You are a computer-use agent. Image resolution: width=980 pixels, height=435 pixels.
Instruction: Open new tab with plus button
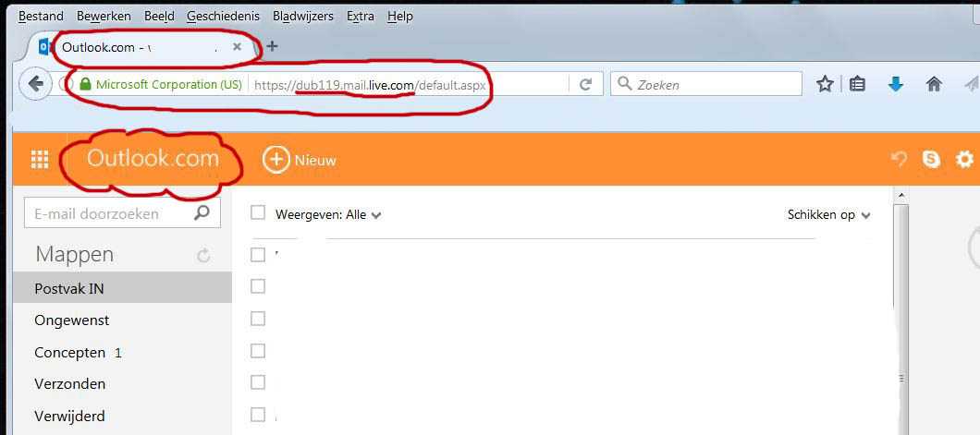(273, 46)
